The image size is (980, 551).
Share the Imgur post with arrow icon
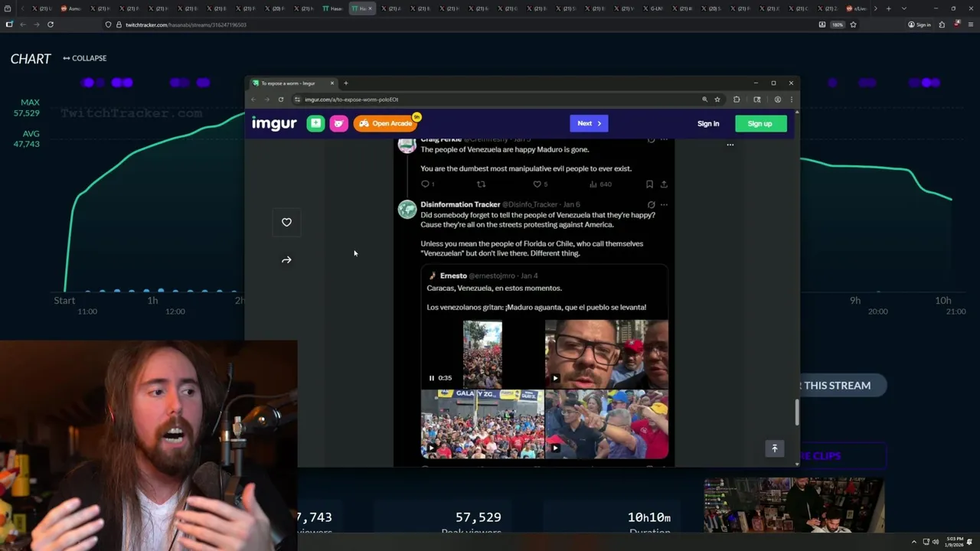(286, 260)
